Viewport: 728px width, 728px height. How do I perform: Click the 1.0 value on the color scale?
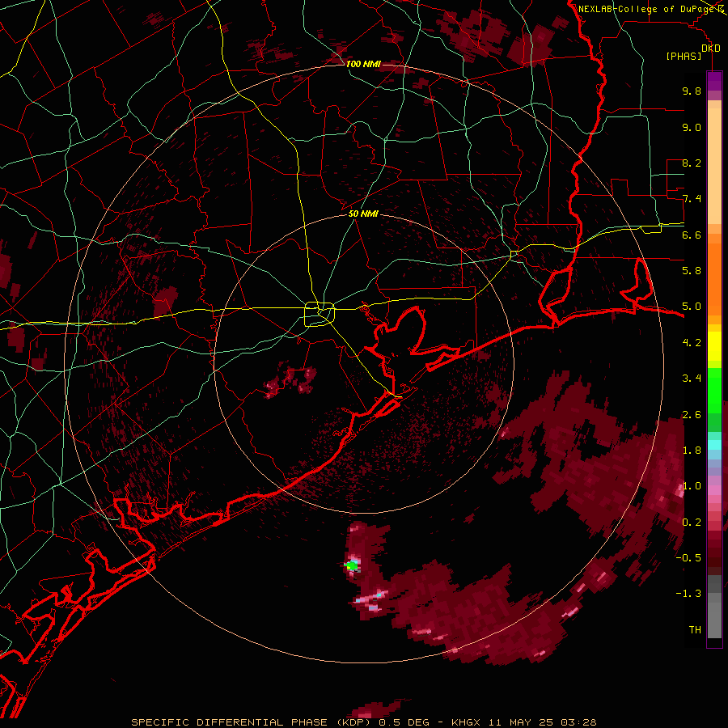click(692, 486)
